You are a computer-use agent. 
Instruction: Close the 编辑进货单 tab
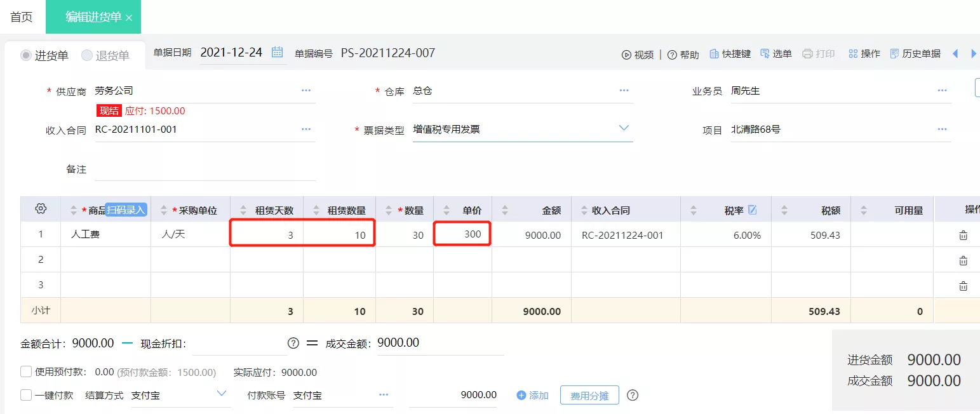tap(129, 18)
